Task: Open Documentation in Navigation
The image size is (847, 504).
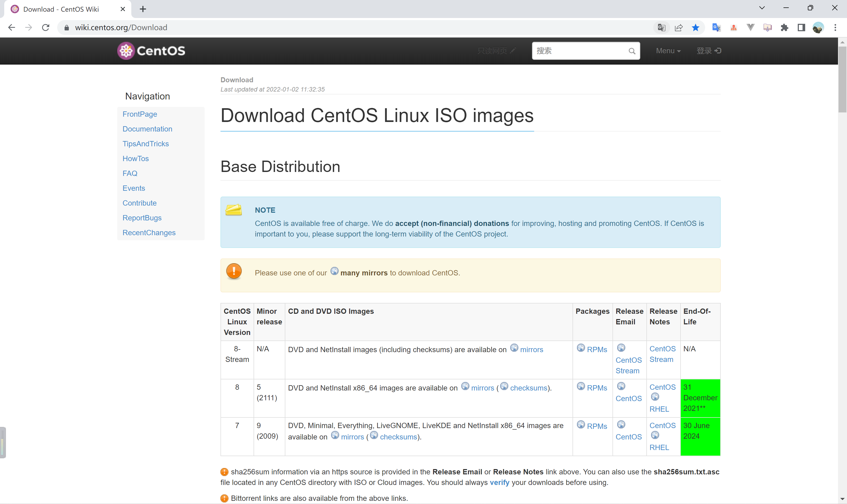Action: [x=147, y=129]
